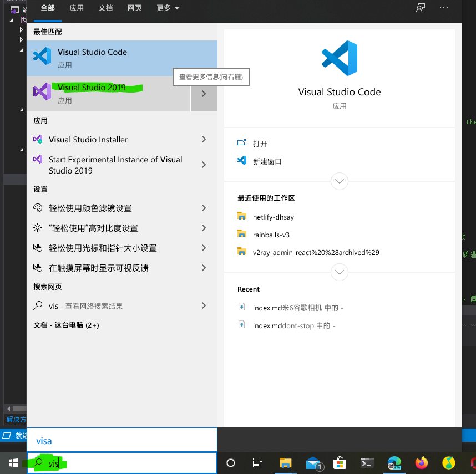Open the yellow-green music app on taskbar
The height and width of the screenshot is (474, 476).
[x=449, y=463]
